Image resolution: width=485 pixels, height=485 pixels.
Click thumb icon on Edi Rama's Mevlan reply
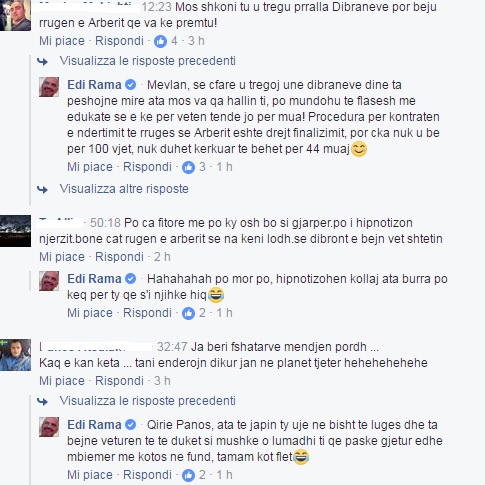tap(188, 167)
